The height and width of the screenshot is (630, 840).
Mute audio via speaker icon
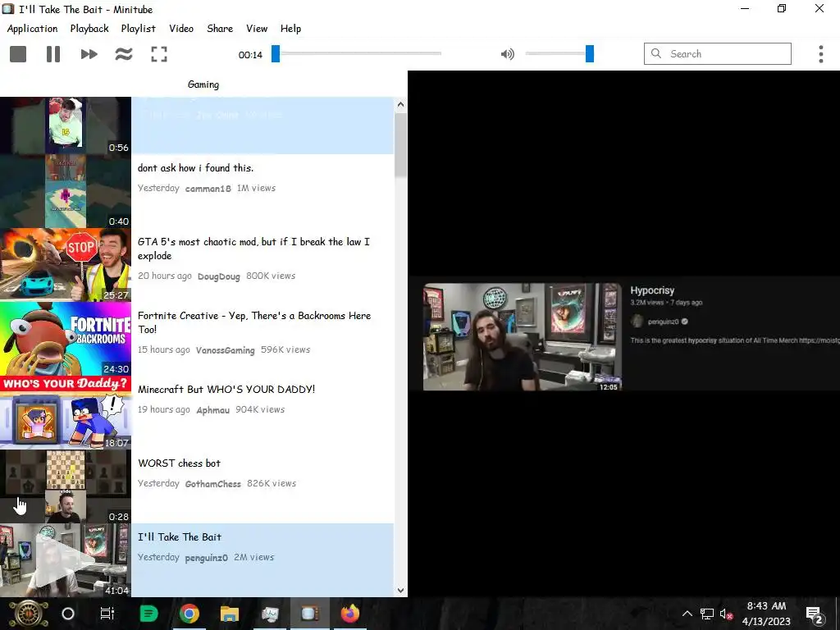click(507, 54)
